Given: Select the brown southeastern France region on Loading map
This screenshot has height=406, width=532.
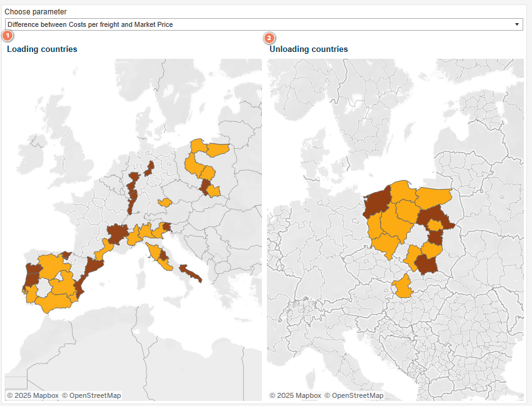Looking at the screenshot, I should pos(117,233).
